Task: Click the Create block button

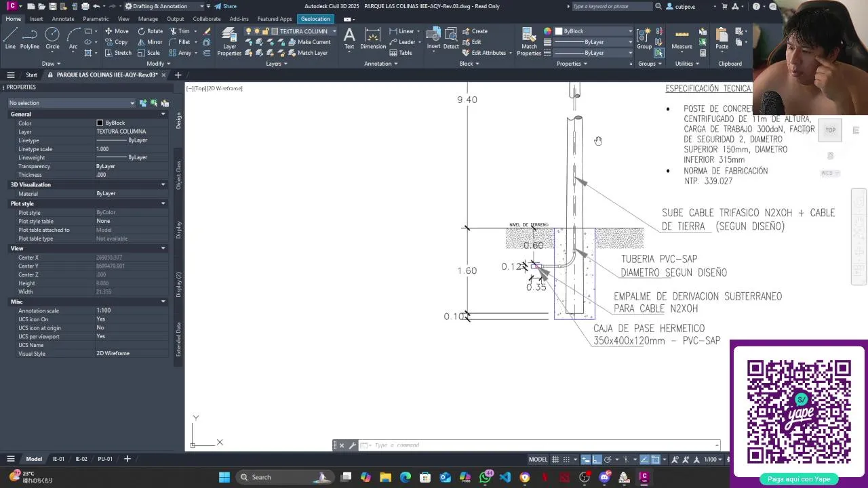Action: click(x=475, y=31)
